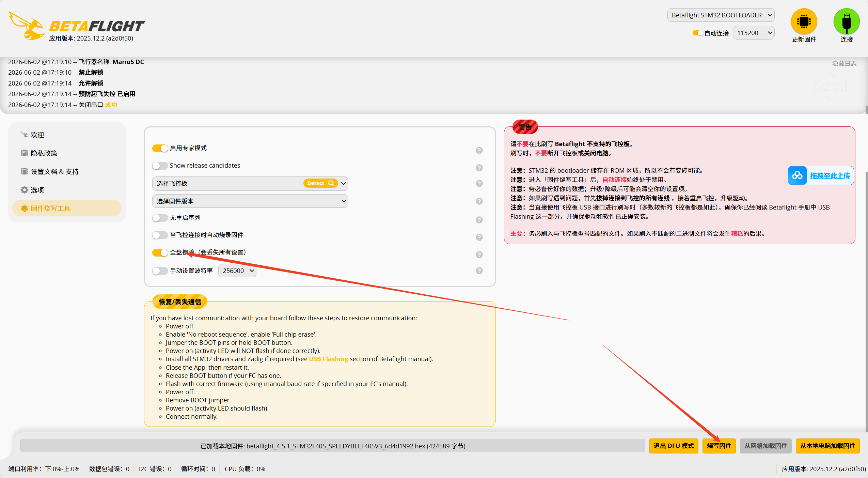
Task: Click the document icon beside 隐私政策
Action: 24,153
